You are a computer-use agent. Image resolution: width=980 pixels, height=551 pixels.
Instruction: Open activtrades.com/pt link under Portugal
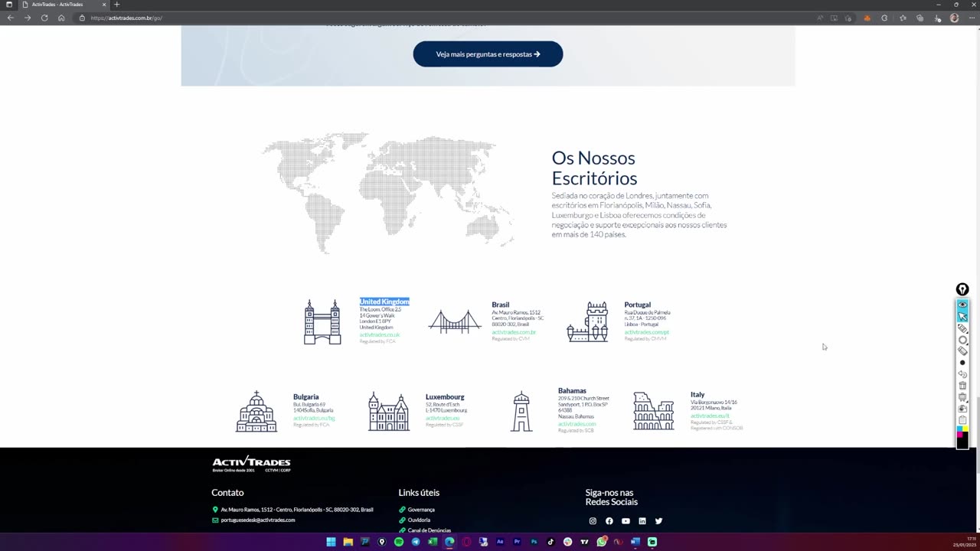pyautogui.click(x=647, y=332)
